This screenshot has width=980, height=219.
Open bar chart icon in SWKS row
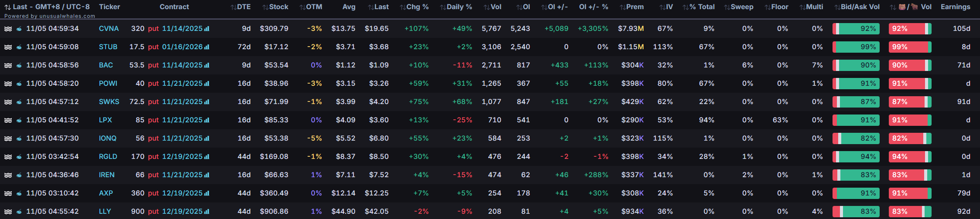tap(207, 102)
